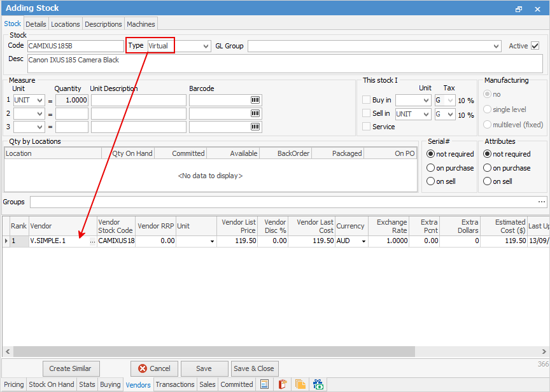Screen dimensions: 550x392
Task: Click the stock Code input field
Action: pos(75,46)
